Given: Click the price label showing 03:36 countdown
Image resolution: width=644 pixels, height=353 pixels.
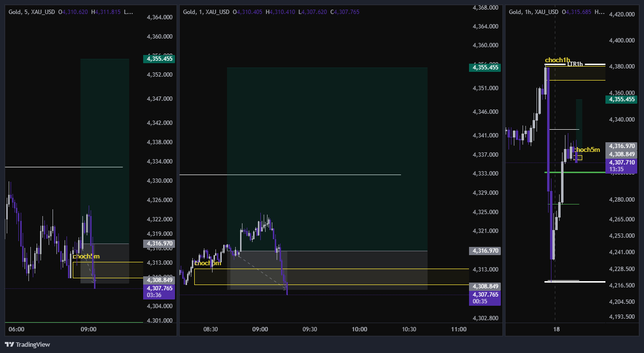Looking at the screenshot, I should coord(159,292).
